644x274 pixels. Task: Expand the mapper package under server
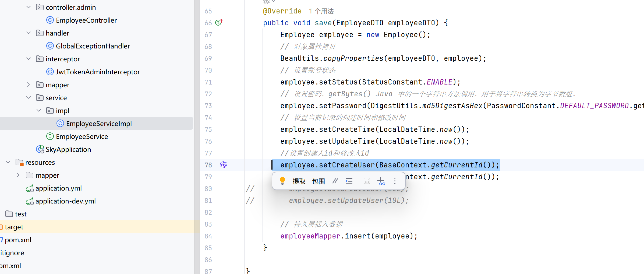[x=29, y=85]
